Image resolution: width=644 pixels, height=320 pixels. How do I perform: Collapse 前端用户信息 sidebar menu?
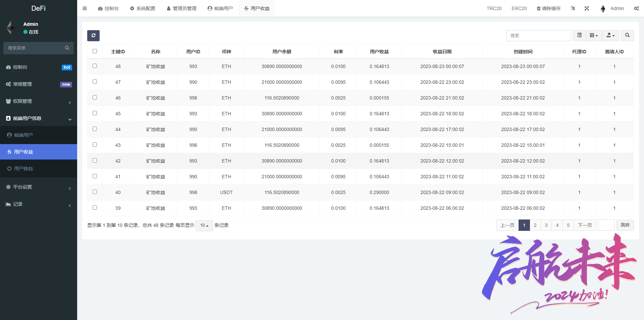point(39,118)
